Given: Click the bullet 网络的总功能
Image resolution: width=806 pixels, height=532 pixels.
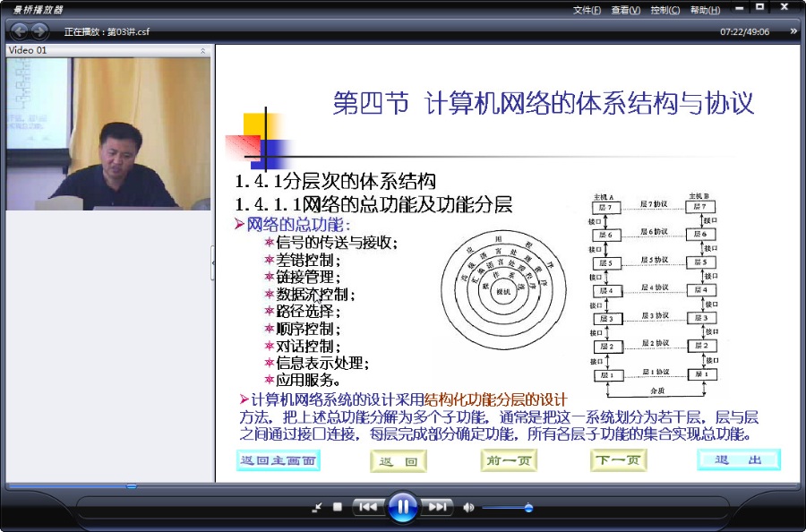Looking at the screenshot, I should [298, 225].
